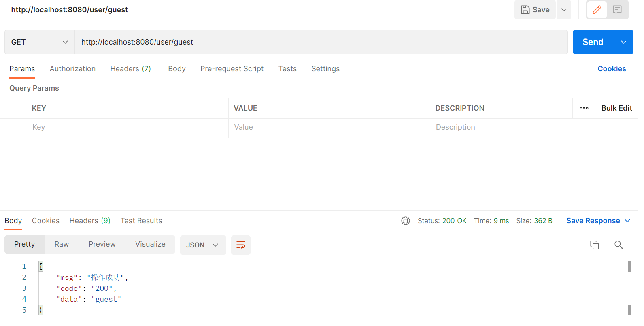
Task: Click the Description input cell
Action: coord(534,127)
